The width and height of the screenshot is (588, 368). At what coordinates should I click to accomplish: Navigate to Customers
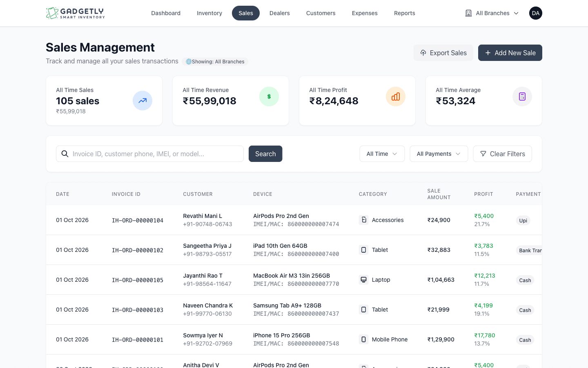point(321,13)
